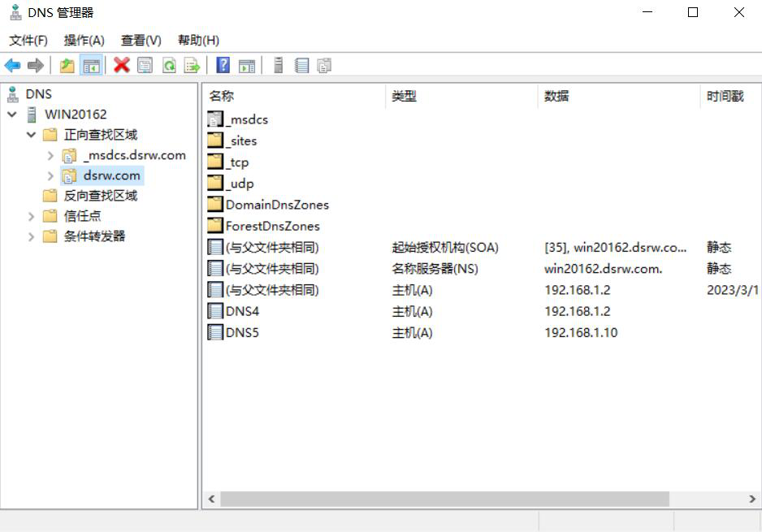Click the 192.168.1.10 data cell
The width and height of the screenshot is (762, 532).
click(x=581, y=333)
